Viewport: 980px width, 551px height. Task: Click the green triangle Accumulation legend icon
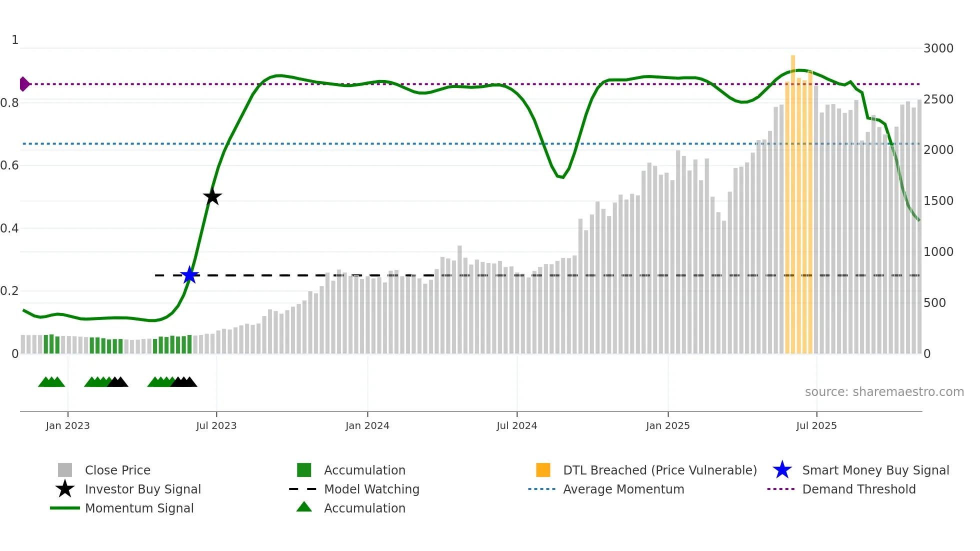point(304,507)
